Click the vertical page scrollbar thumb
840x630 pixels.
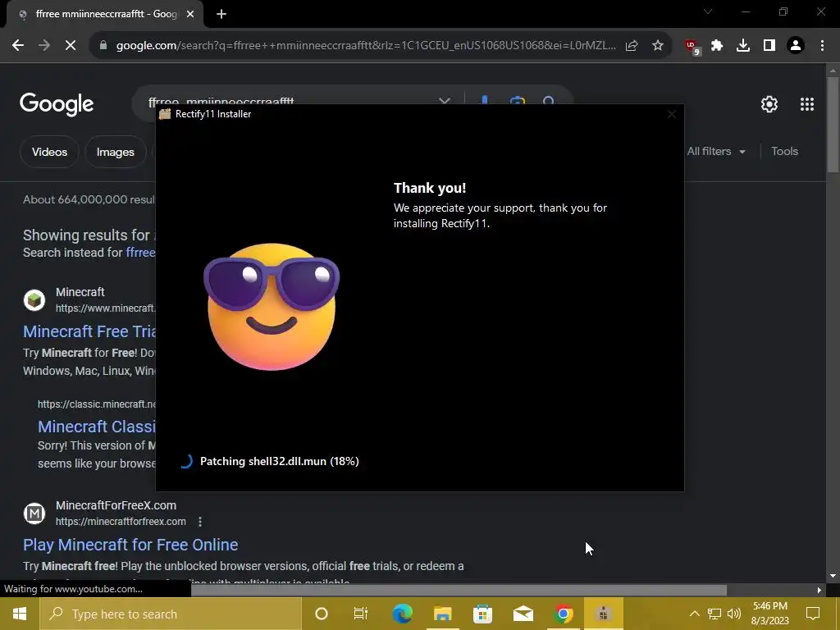pos(833,125)
